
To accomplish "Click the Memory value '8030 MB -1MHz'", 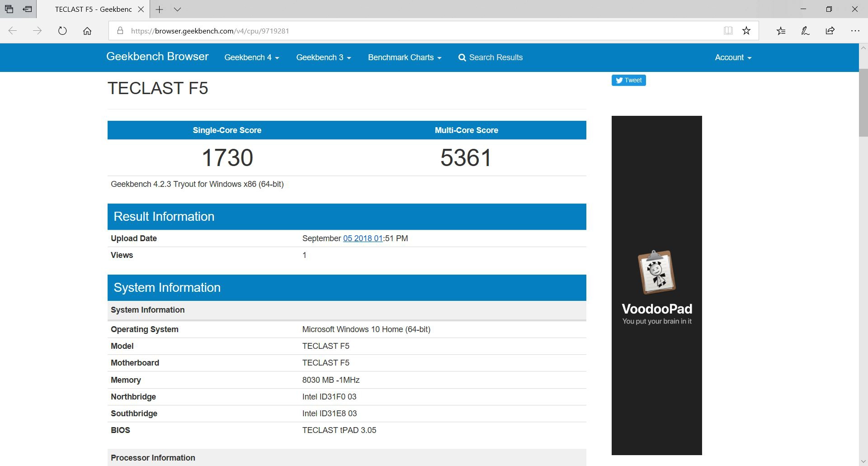I will (x=331, y=380).
